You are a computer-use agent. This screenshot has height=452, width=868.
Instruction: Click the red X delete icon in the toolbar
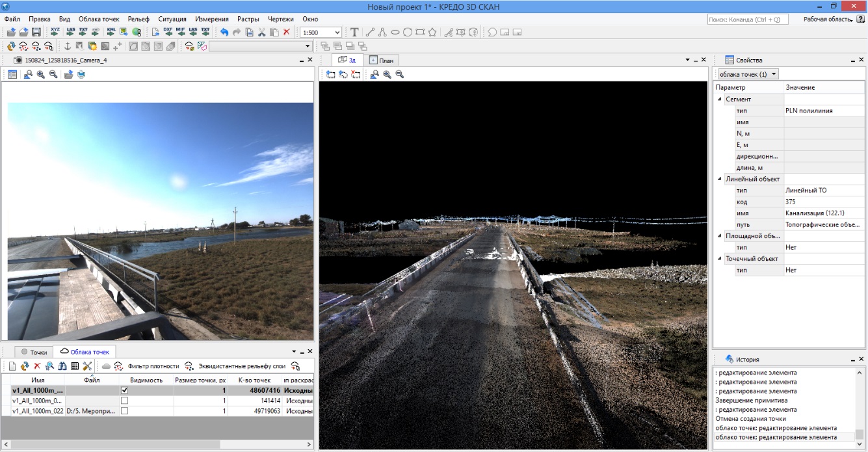[x=287, y=32]
